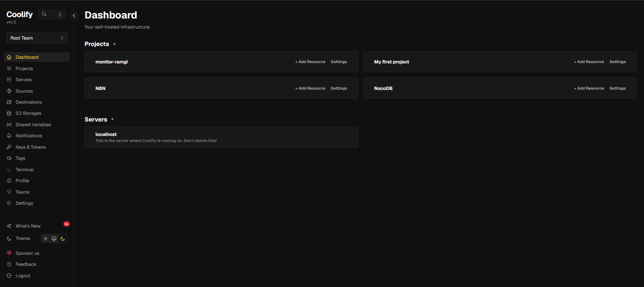Open the localhost server card

(221, 137)
